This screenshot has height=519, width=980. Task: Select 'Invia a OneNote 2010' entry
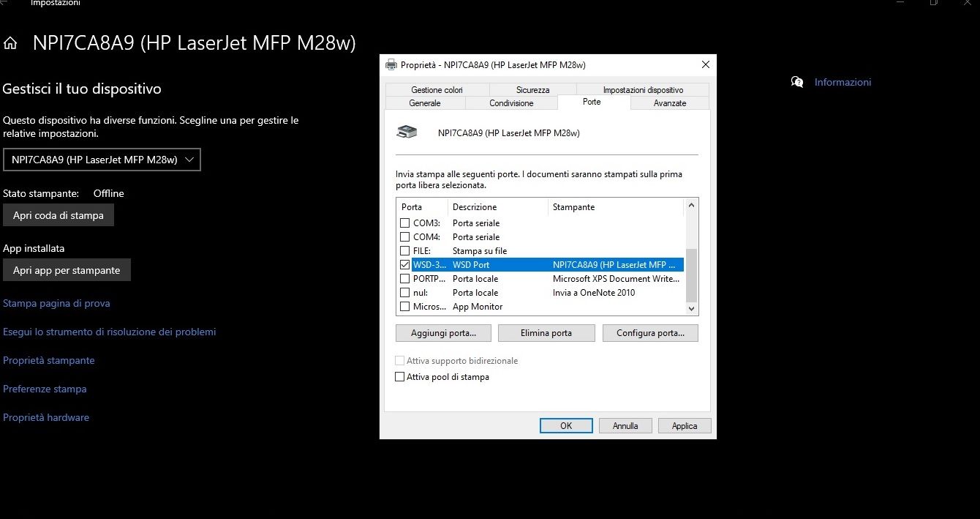click(594, 293)
